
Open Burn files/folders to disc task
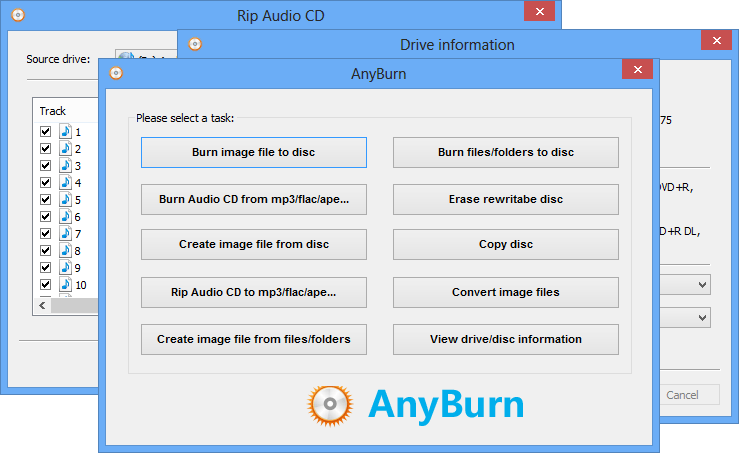coord(506,152)
